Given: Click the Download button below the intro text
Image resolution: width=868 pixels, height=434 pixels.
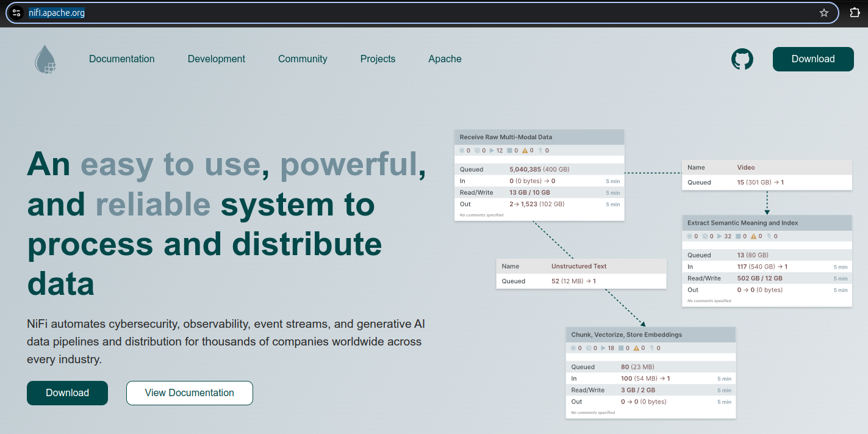Looking at the screenshot, I should tap(67, 393).
